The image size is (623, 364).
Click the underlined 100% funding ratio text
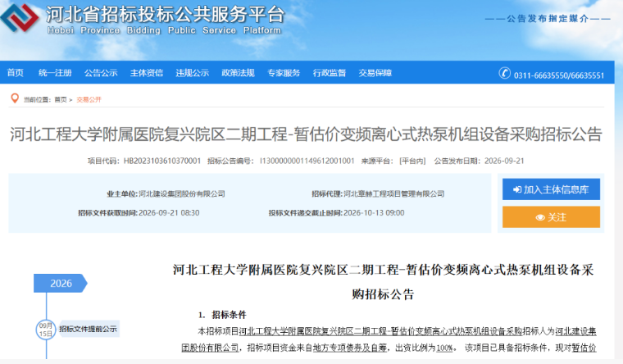click(x=444, y=348)
